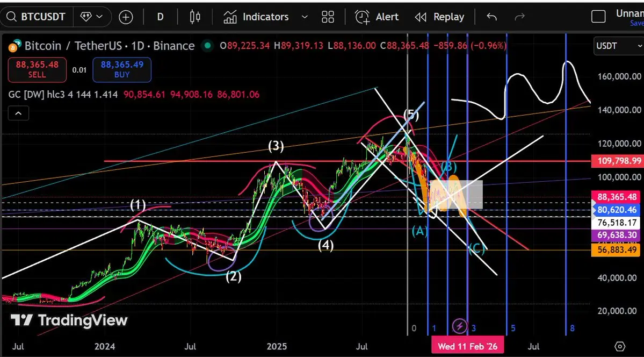
Task: Click the Bitcoin / TetherUS title
Action: tap(74, 46)
